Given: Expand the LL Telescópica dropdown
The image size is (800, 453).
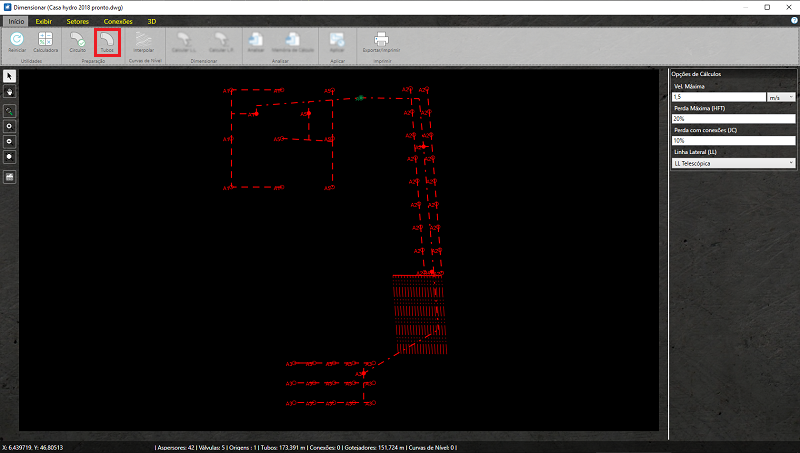Looking at the screenshot, I should pos(734,162).
